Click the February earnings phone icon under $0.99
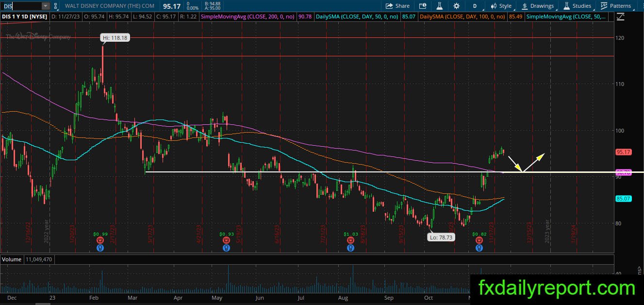Screen dimensions: 644x305 click(x=100, y=240)
